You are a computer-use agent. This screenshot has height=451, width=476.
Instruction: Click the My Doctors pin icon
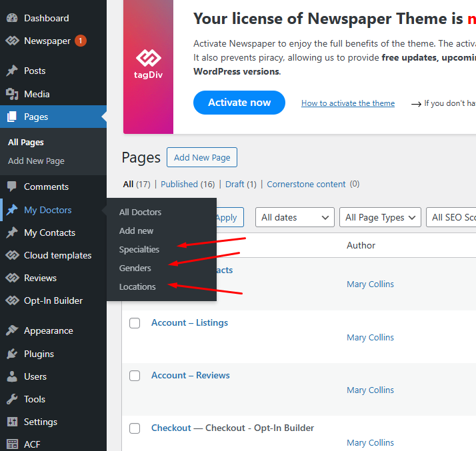tap(12, 210)
